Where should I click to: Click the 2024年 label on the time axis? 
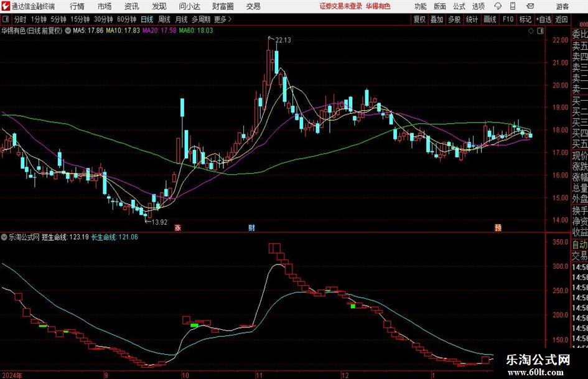click(12, 375)
